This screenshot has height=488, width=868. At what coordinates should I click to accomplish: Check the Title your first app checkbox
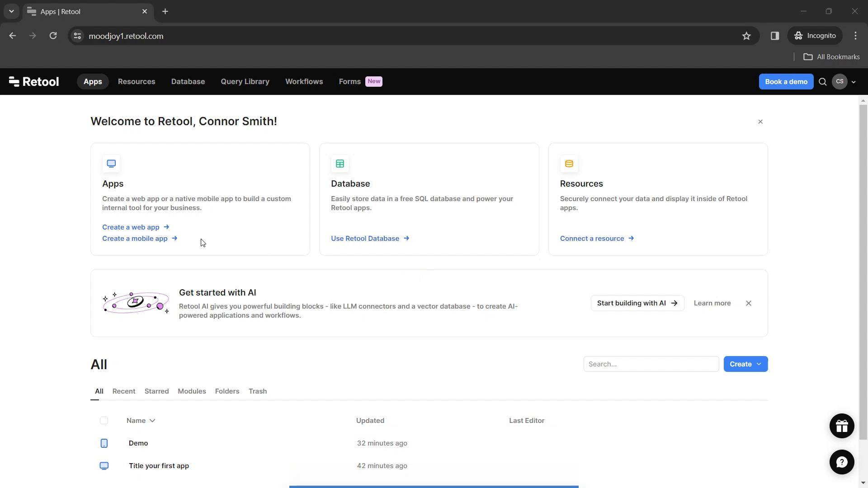pyautogui.click(x=104, y=465)
